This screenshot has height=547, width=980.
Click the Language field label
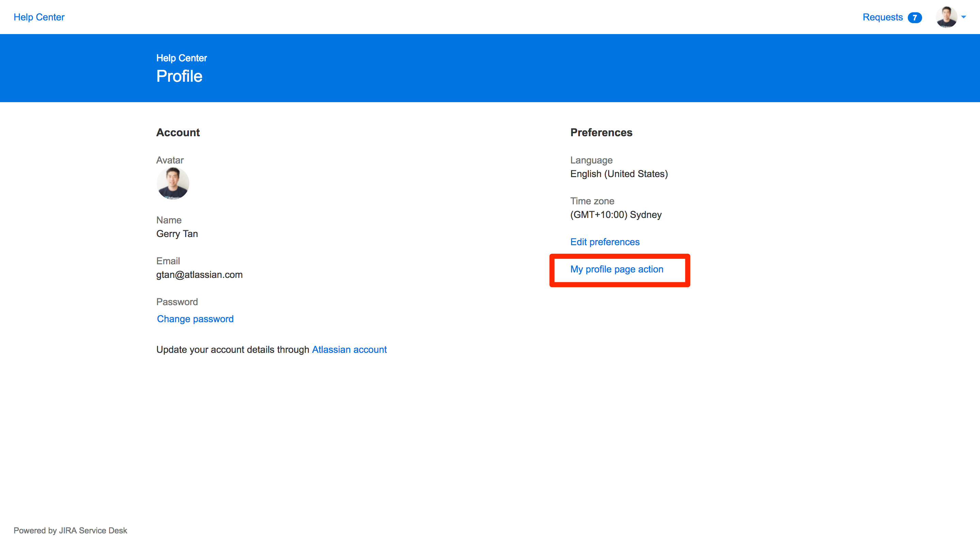tap(591, 160)
